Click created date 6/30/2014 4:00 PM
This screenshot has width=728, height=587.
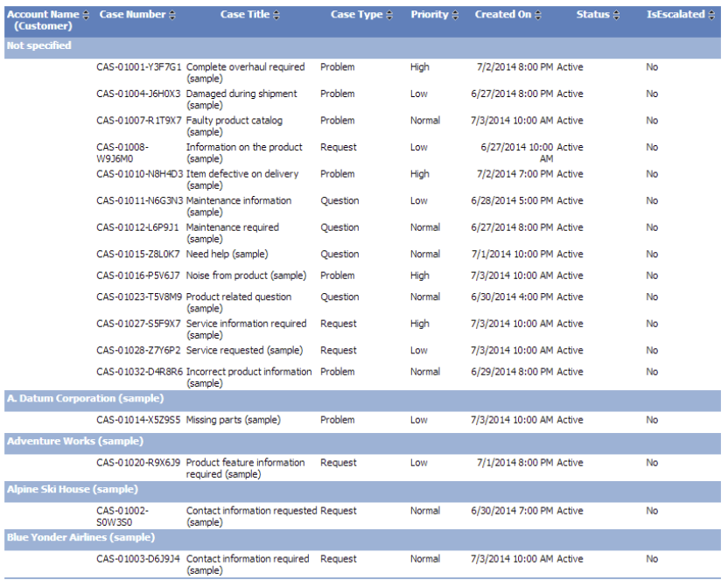pyautogui.click(x=512, y=297)
